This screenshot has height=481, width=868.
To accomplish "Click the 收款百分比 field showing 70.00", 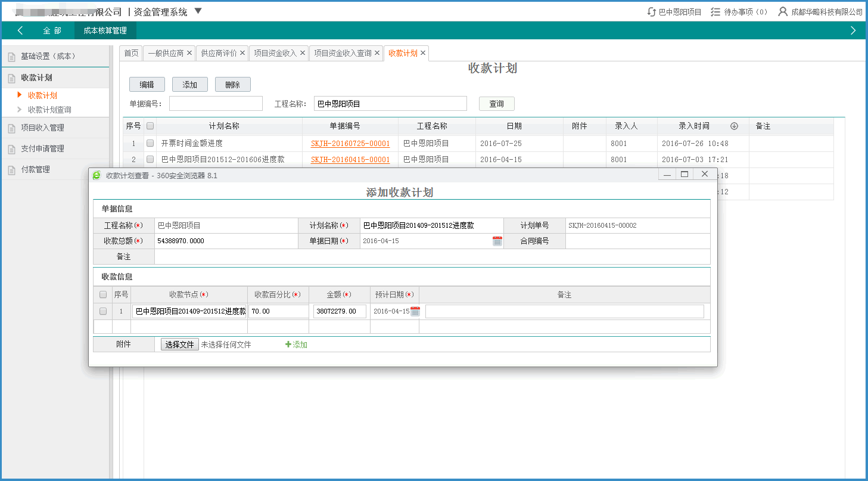I will pos(279,311).
